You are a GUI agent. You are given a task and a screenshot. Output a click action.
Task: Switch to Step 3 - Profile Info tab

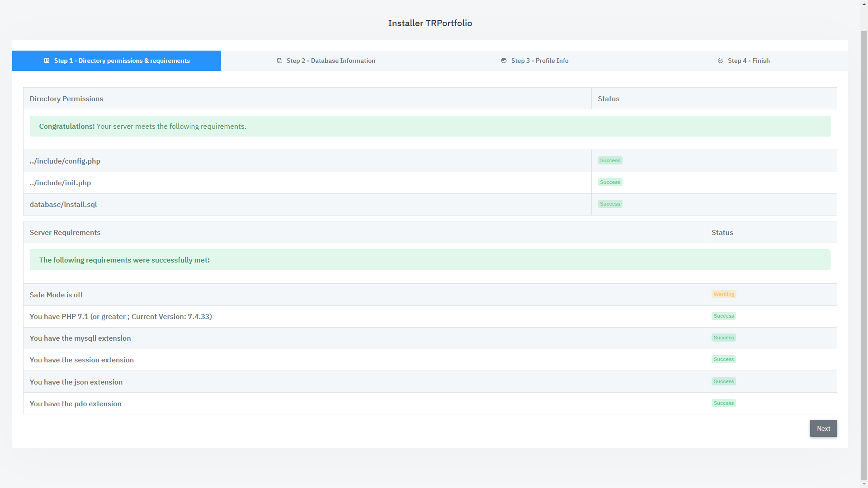coord(539,61)
